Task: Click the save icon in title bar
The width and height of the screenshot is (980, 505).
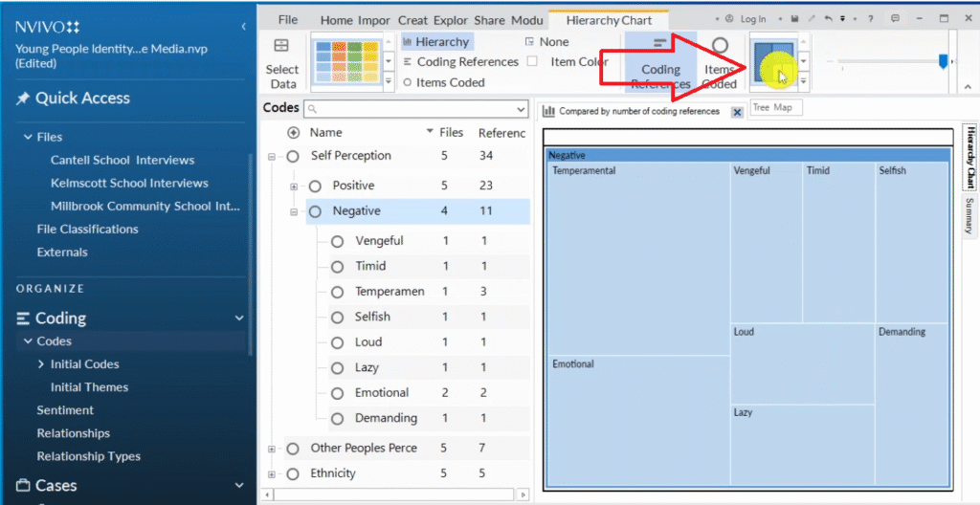Action: (x=795, y=19)
